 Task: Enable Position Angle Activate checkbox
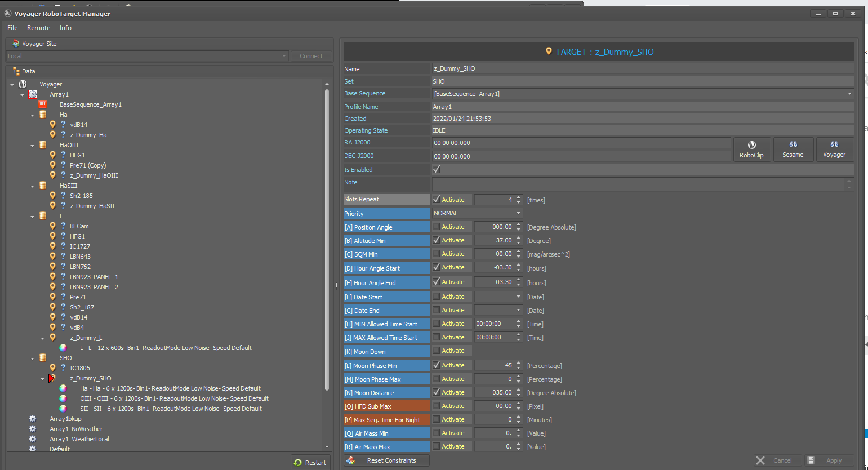coord(436,227)
